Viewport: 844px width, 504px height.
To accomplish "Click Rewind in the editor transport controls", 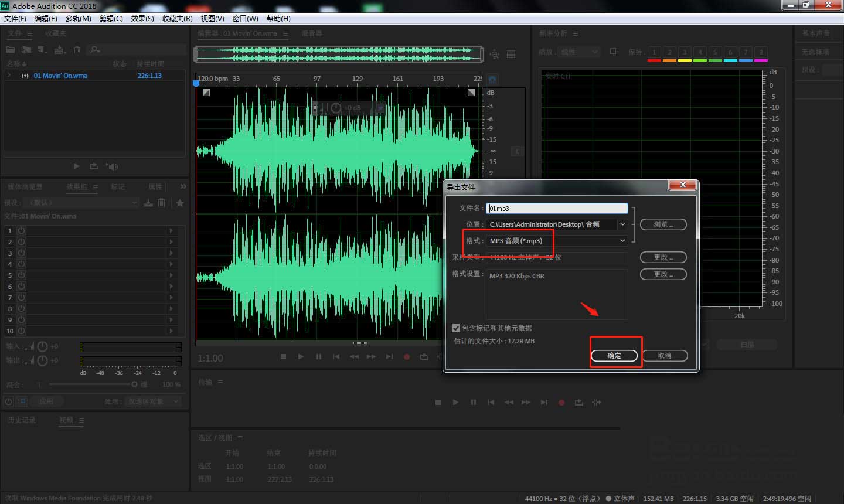I will coord(354,356).
